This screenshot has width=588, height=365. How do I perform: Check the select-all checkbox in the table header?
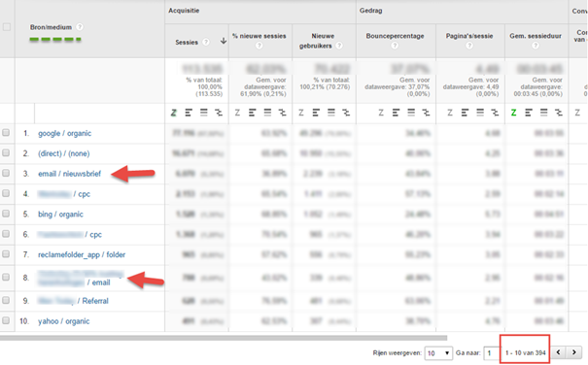tap(7, 27)
